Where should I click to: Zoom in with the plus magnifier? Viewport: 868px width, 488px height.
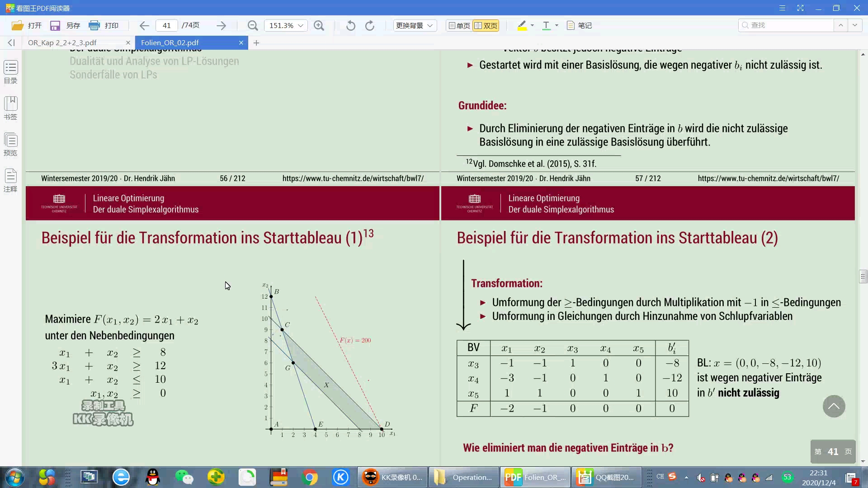coord(319,26)
